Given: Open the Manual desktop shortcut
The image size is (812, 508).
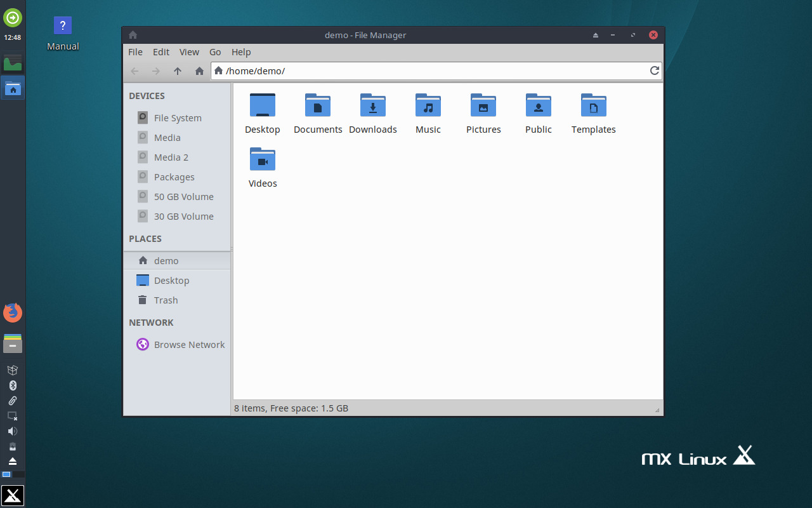Looking at the screenshot, I should 62,25.
